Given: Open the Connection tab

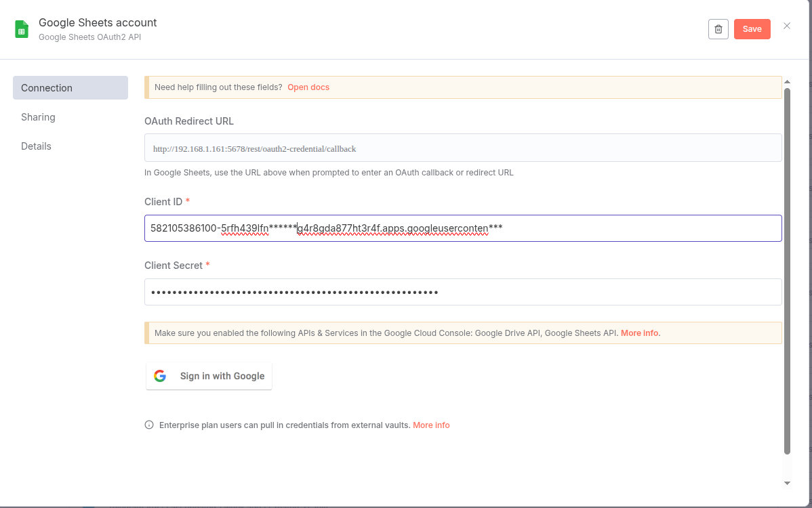Looking at the screenshot, I should 70,88.
